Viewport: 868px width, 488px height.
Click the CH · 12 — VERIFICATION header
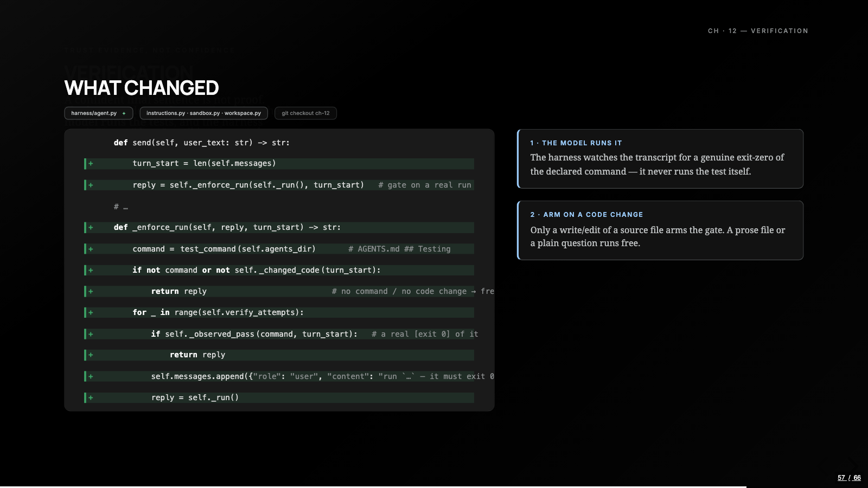758,31
